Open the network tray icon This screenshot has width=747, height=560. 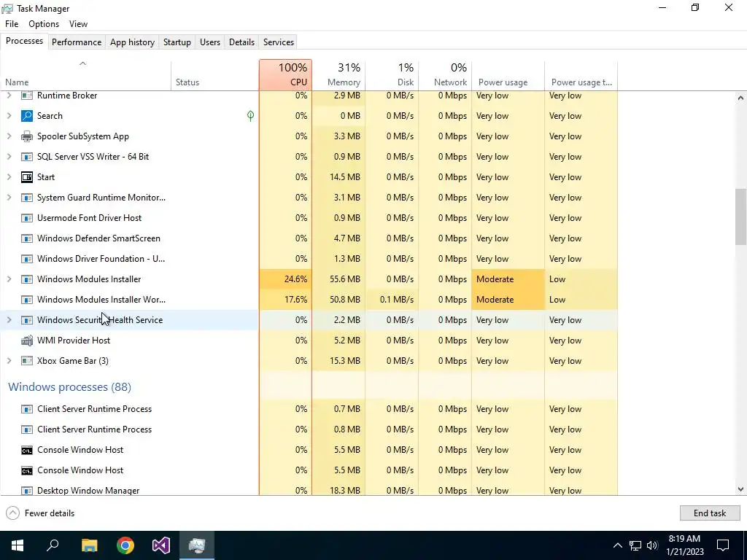(635, 545)
